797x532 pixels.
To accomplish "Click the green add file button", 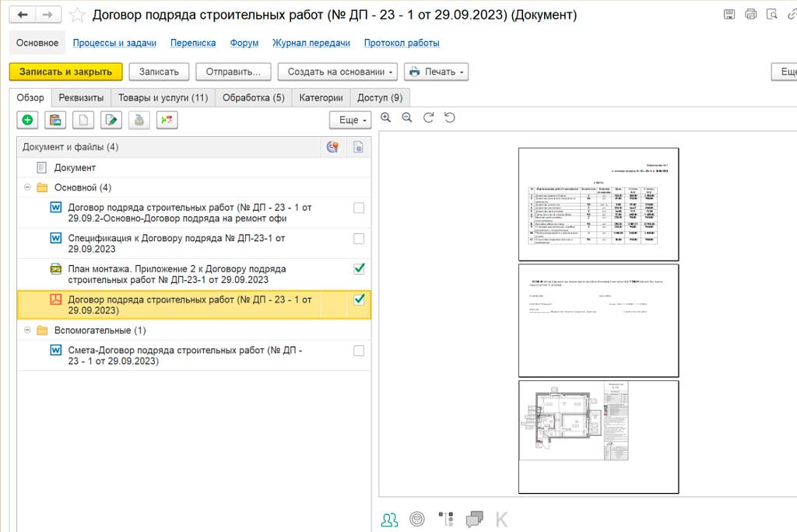I will 27,120.
